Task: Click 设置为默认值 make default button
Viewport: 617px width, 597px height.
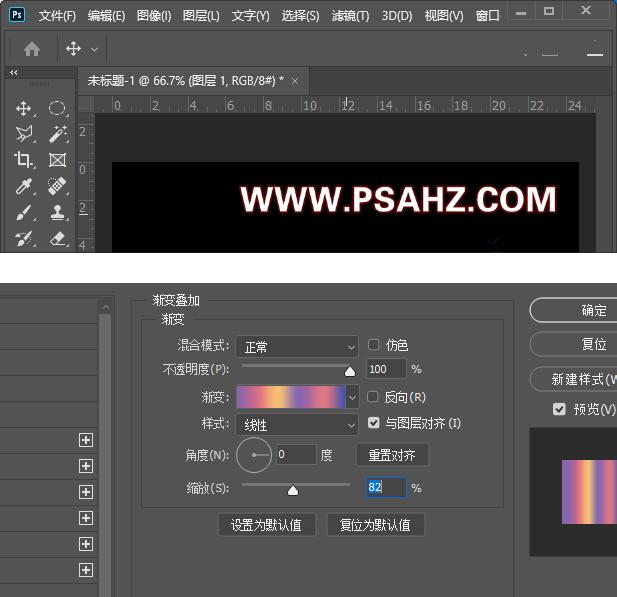Action: (266, 525)
